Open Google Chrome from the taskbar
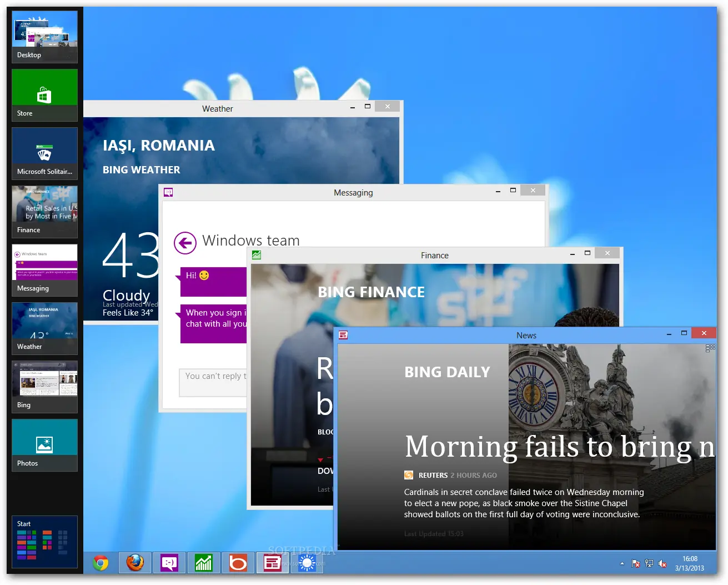This screenshot has height=585, width=728. click(x=101, y=563)
